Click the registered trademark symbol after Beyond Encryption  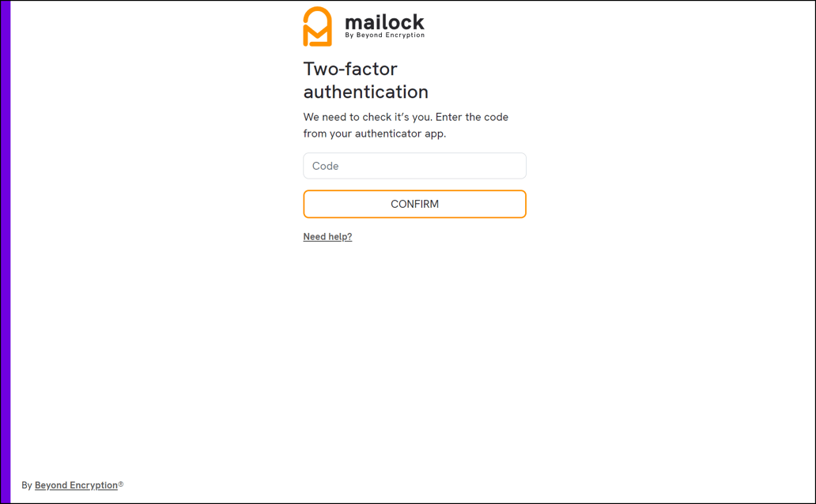tap(120, 484)
